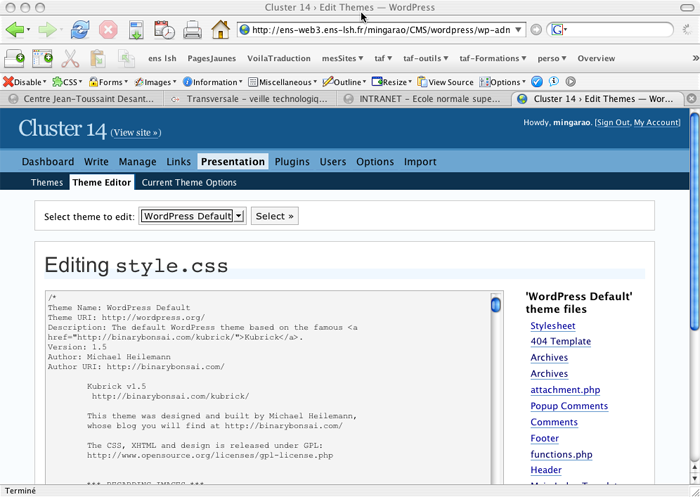Open the Dashboard admin menu
Screen dimensions: 700x497
point(48,162)
